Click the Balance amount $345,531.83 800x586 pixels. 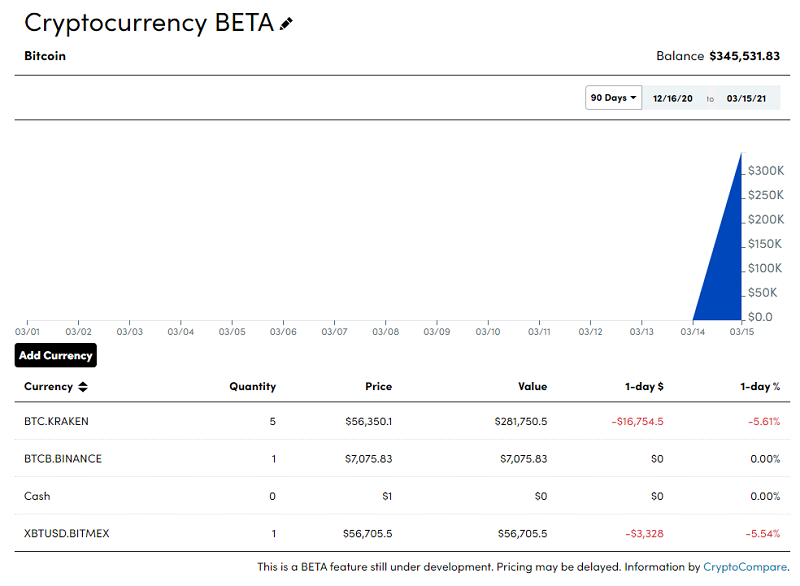point(744,56)
